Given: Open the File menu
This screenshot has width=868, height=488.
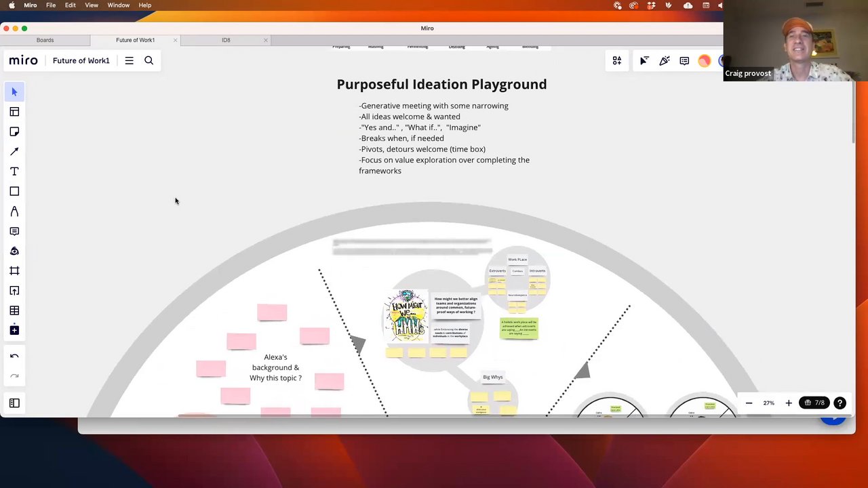Looking at the screenshot, I should point(51,5).
